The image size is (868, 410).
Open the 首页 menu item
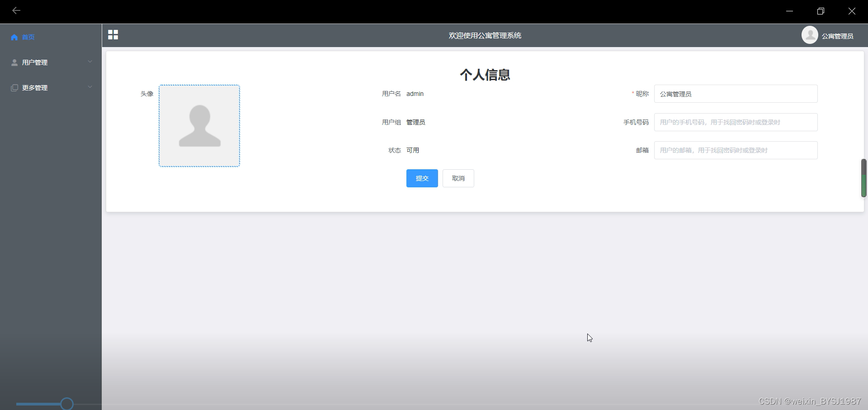(51, 37)
